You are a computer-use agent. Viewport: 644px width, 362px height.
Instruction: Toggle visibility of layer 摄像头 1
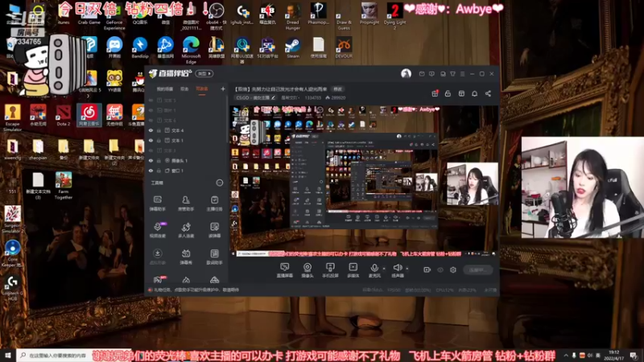point(151,160)
